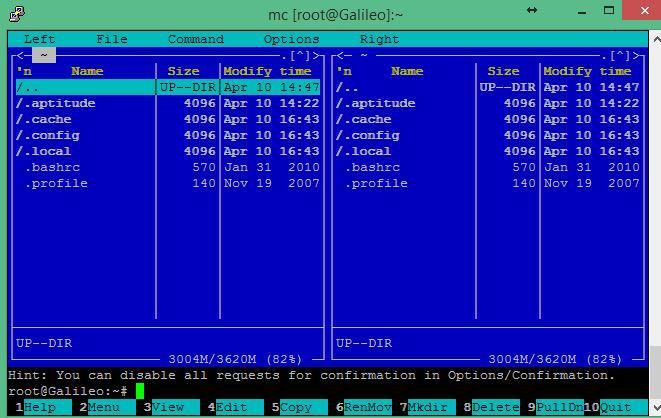
Task: Click the 8 Delete function key
Action: [492, 407]
